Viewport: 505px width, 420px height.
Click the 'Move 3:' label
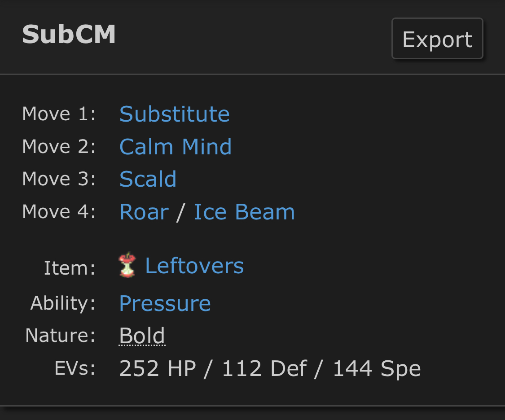coord(59,179)
